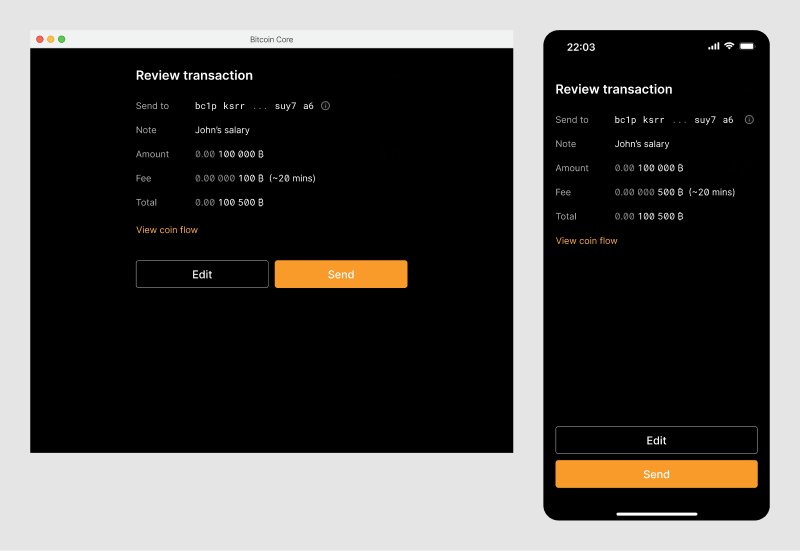800x551 pixels.
Task: Open View coin flow link on phone
Action: [586, 241]
